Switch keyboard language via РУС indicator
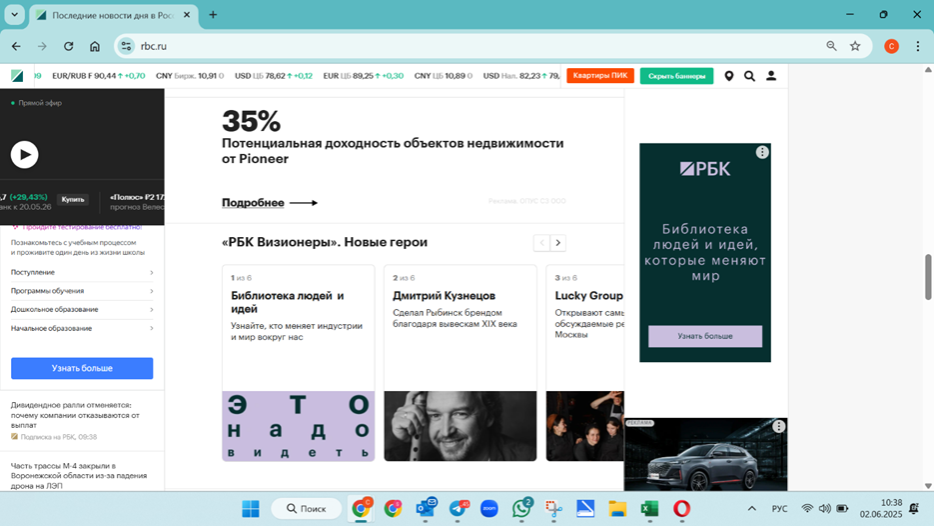Viewport: 934px width, 526px height. click(x=780, y=509)
